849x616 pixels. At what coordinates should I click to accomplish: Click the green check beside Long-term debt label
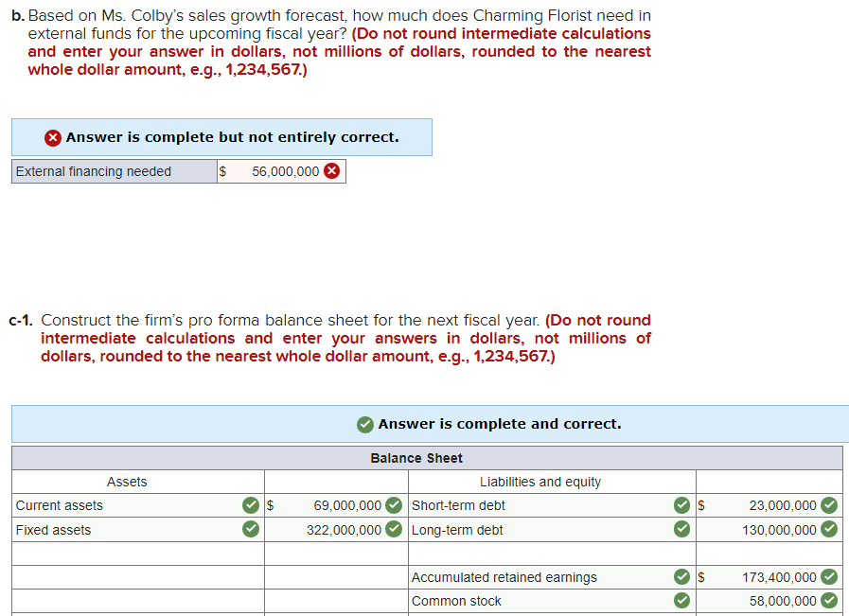tap(681, 529)
